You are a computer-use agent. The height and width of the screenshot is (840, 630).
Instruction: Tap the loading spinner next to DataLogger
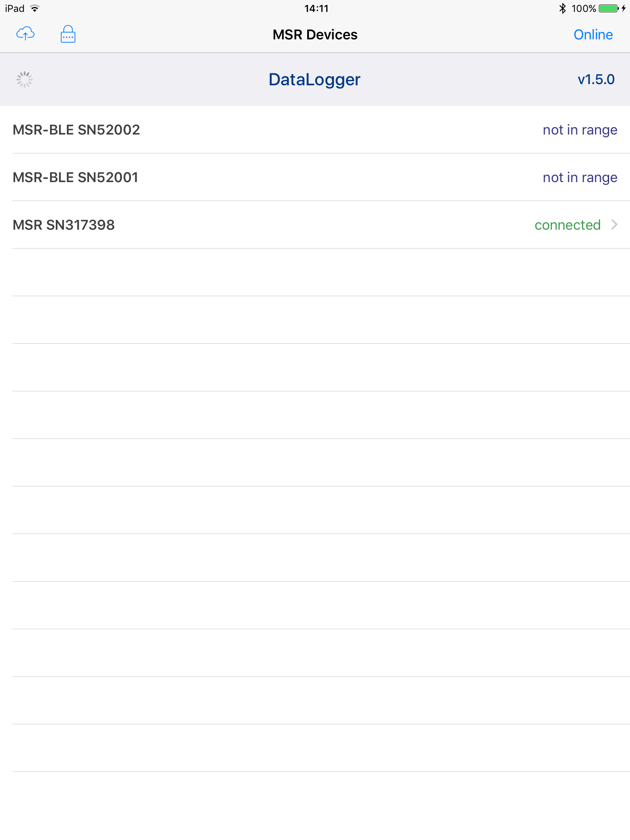click(25, 79)
